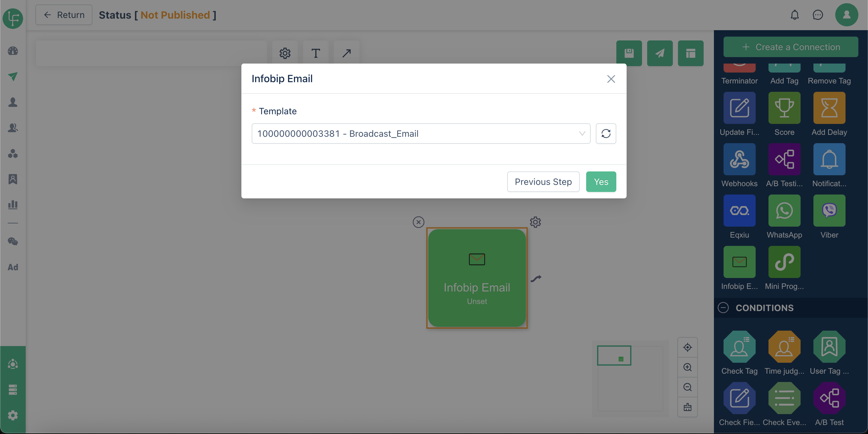Open notifications bell icon
The image size is (868, 434).
coord(794,15)
